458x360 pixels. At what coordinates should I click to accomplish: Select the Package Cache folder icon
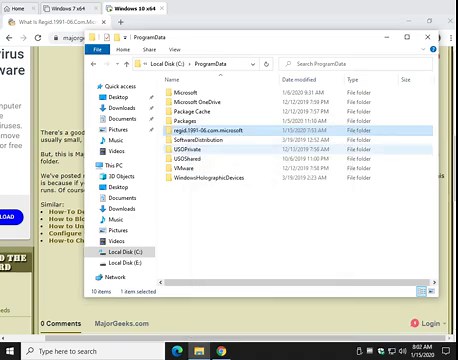pyautogui.click(x=169, y=111)
